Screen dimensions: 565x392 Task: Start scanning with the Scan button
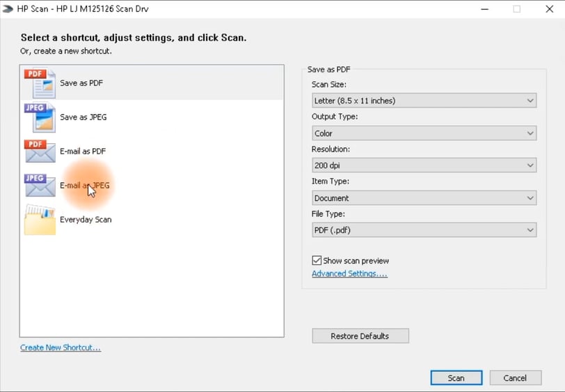[456, 378]
